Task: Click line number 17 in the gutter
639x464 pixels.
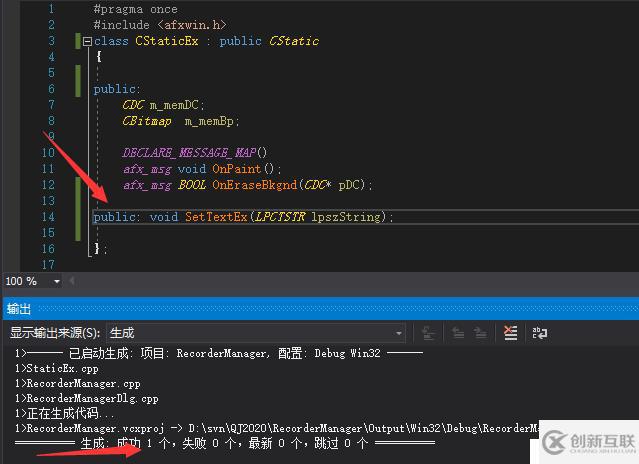Action: click(x=48, y=265)
